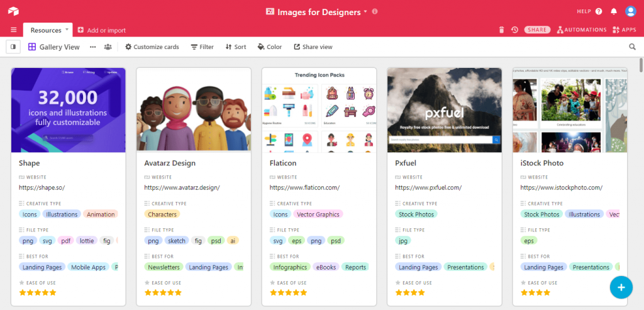Open the Help question mark icon

pyautogui.click(x=599, y=11)
